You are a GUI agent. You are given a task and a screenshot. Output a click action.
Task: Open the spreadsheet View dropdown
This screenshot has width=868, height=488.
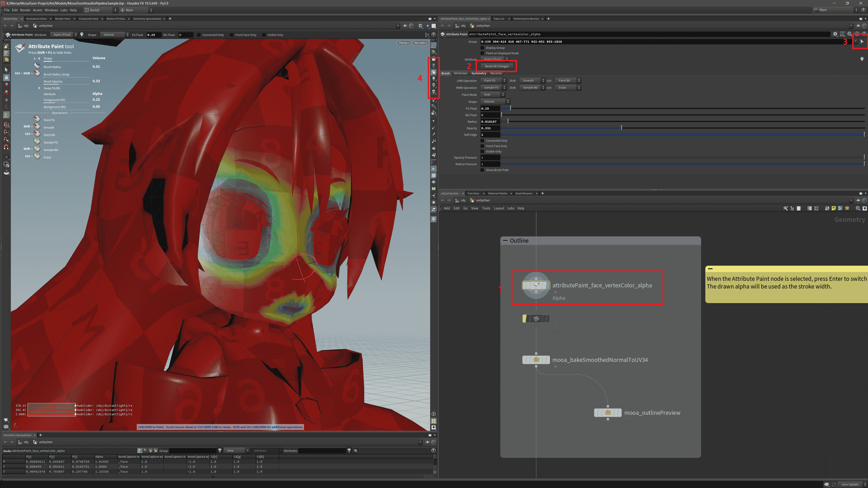[236, 451]
